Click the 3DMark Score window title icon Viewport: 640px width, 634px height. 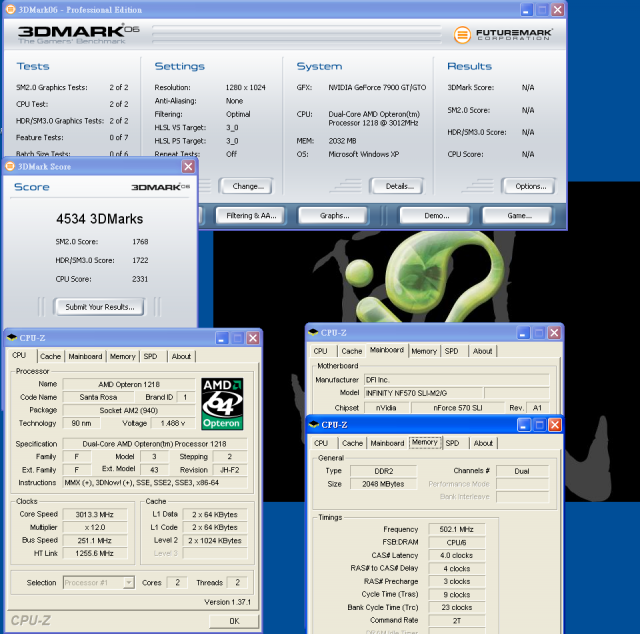coord(10,166)
